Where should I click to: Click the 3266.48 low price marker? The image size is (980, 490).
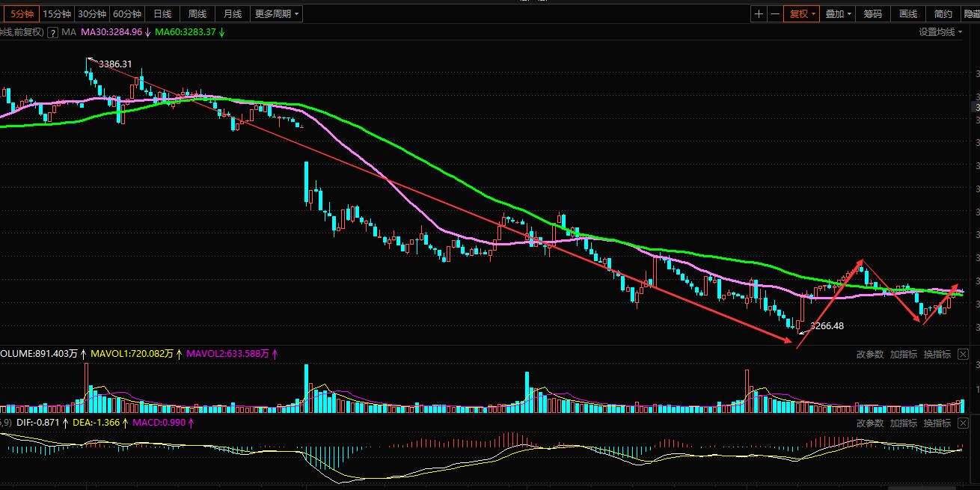[827, 325]
